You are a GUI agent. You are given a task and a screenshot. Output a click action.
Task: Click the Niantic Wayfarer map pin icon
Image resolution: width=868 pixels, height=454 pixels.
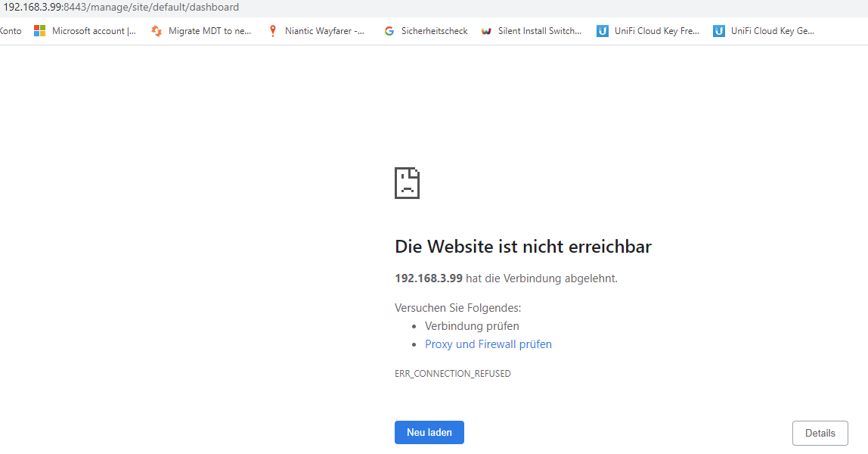click(273, 31)
